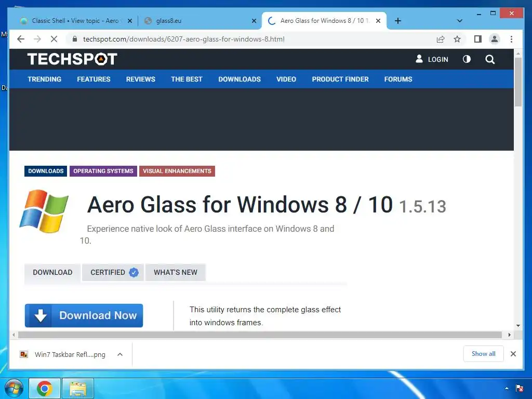Click the browser forward arrow
This screenshot has width=532, height=399.
[37, 39]
